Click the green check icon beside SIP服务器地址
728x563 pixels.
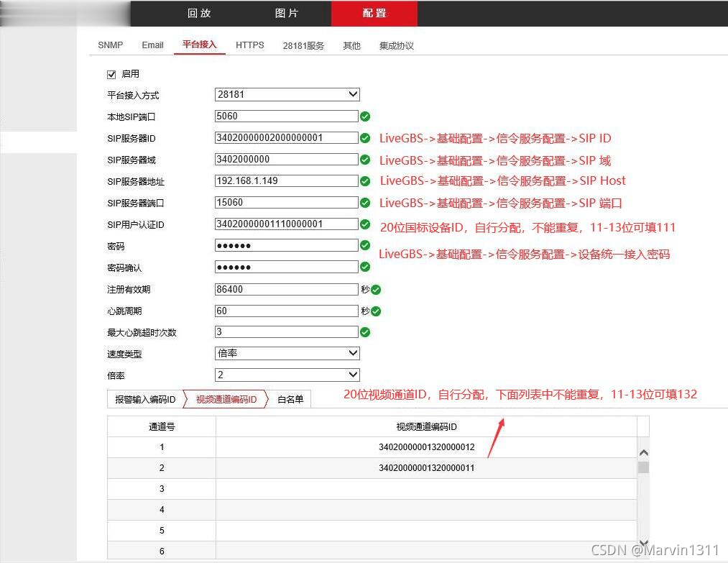click(x=365, y=180)
